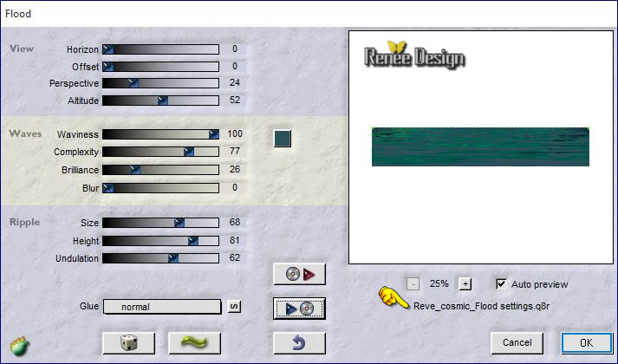Click the ripple Size slider handle

point(179,223)
